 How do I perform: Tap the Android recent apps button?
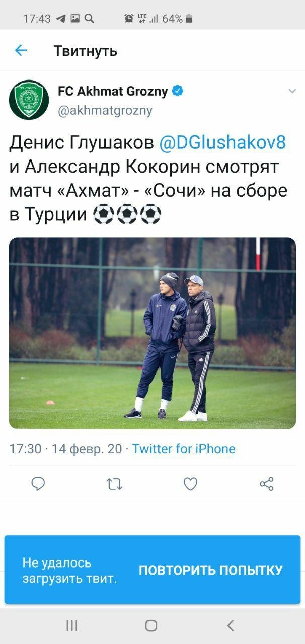click(72, 625)
